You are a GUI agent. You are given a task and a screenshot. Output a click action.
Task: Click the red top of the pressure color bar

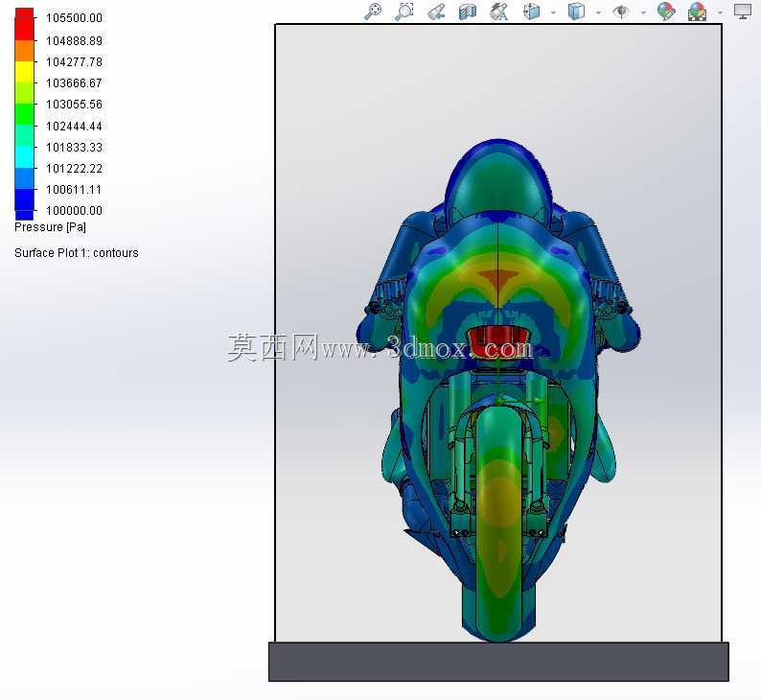pos(24,24)
